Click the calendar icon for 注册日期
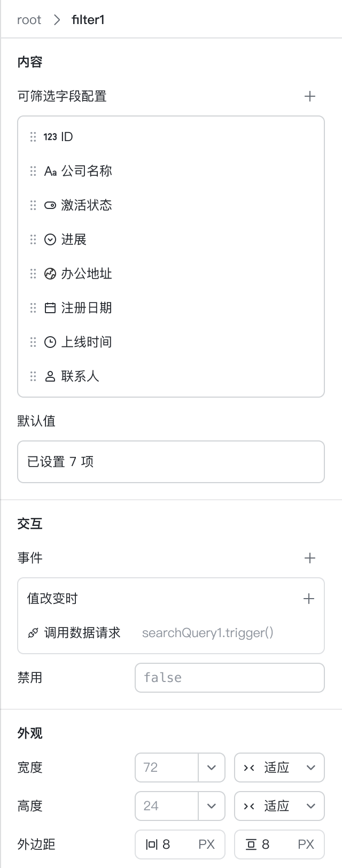Screen dimensions: 342x868 (x=50, y=308)
